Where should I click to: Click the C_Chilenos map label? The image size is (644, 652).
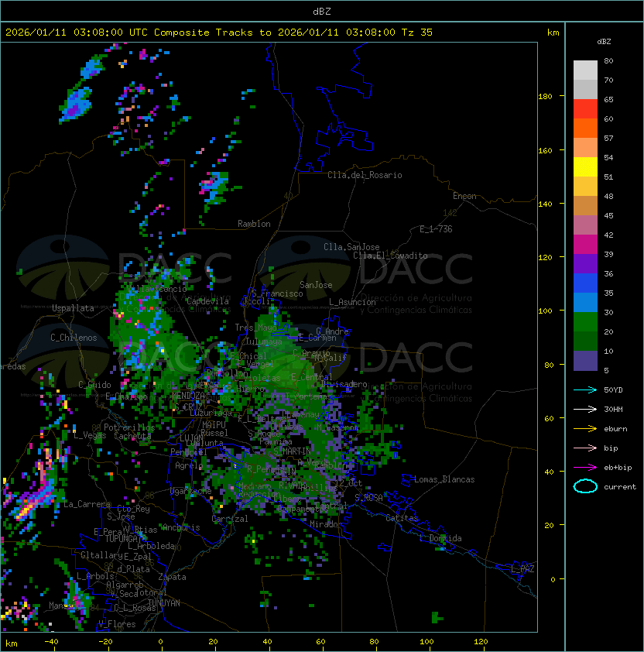tap(74, 338)
